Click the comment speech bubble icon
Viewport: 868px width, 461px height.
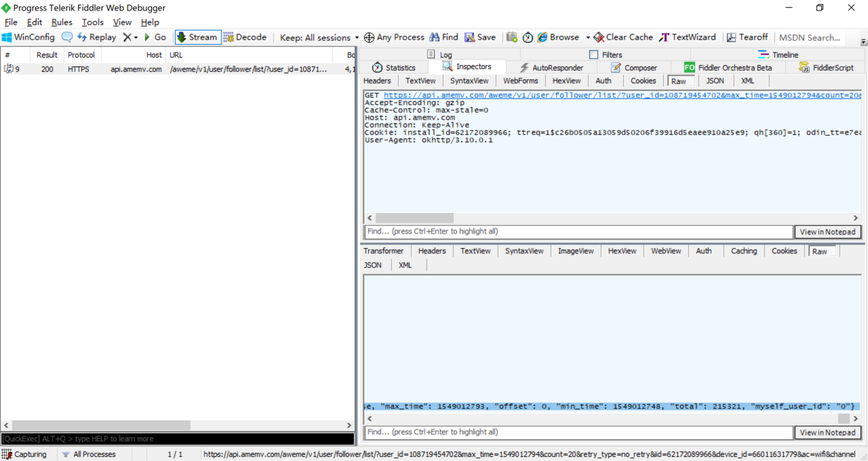pyautogui.click(x=67, y=37)
